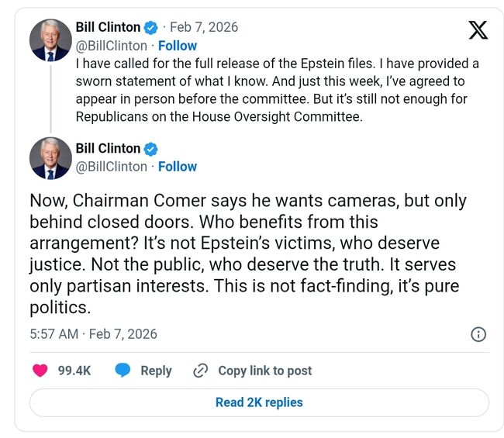The width and height of the screenshot is (504, 438).
Task: Open the info circle icon
Action: [x=478, y=334]
